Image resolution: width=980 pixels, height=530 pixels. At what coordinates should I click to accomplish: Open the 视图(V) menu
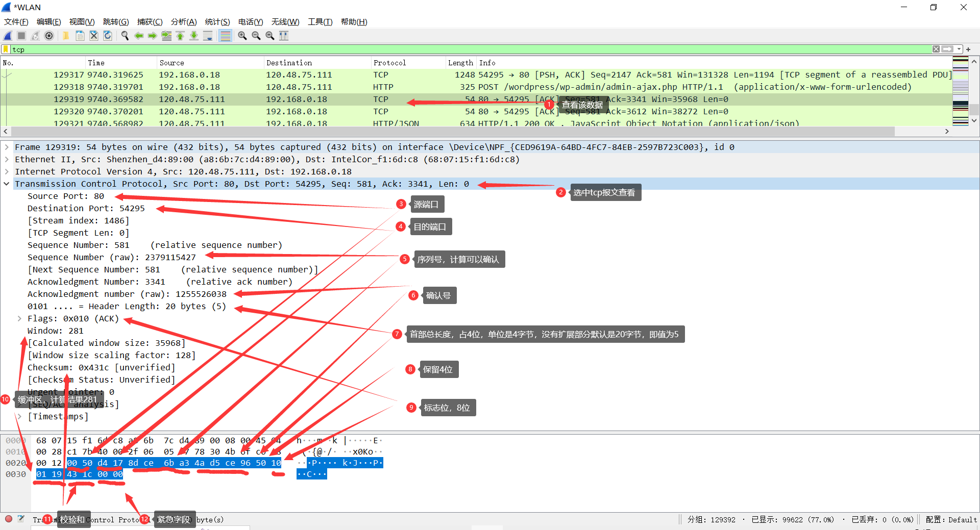click(x=82, y=21)
